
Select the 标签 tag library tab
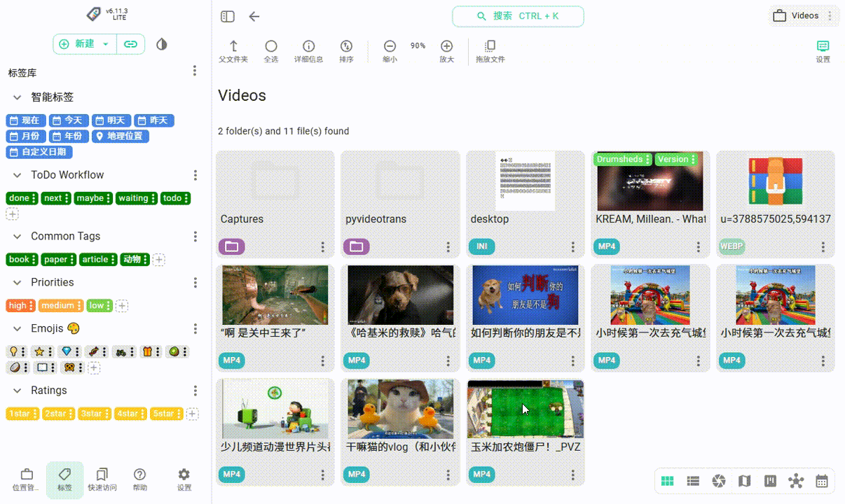[x=64, y=480]
